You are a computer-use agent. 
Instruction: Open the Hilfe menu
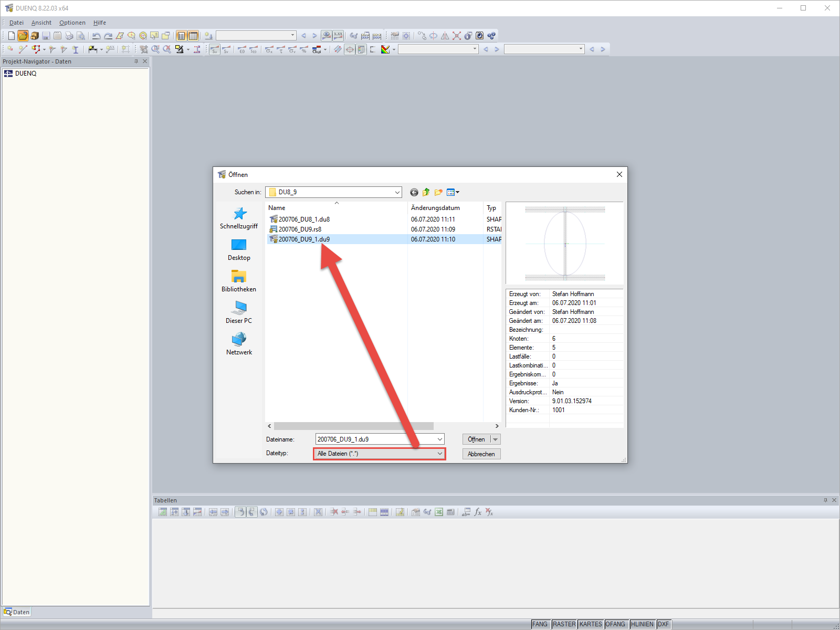[x=100, y=23]
